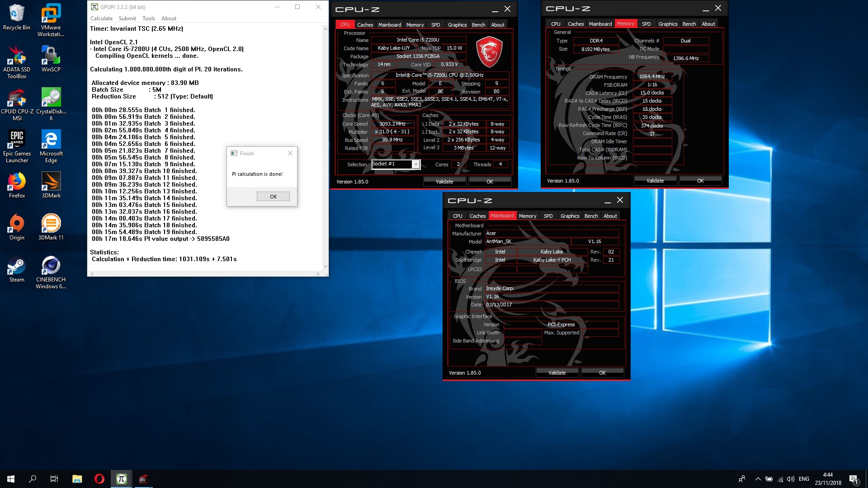Click the 'Intel Core i5 7200U' name field
This screenshot has height=488, width=868.
pyautogui.click(x=418, y=40)
